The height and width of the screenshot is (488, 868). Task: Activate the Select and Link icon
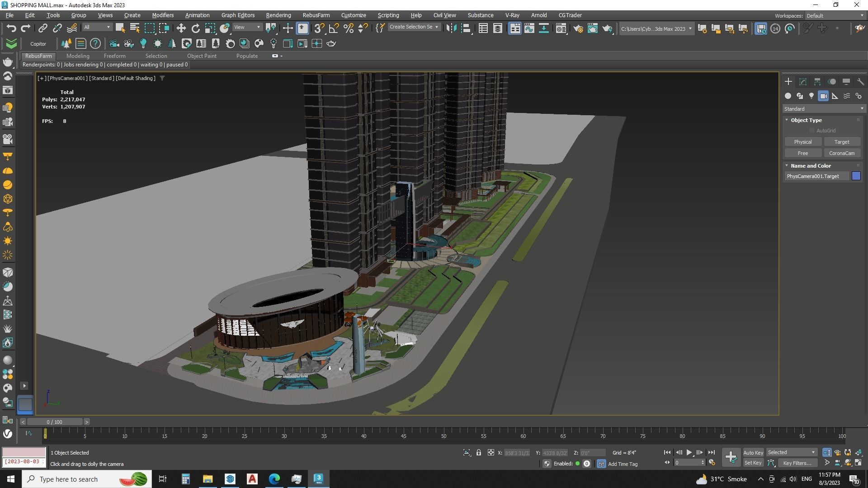click(x=42, y=28)
